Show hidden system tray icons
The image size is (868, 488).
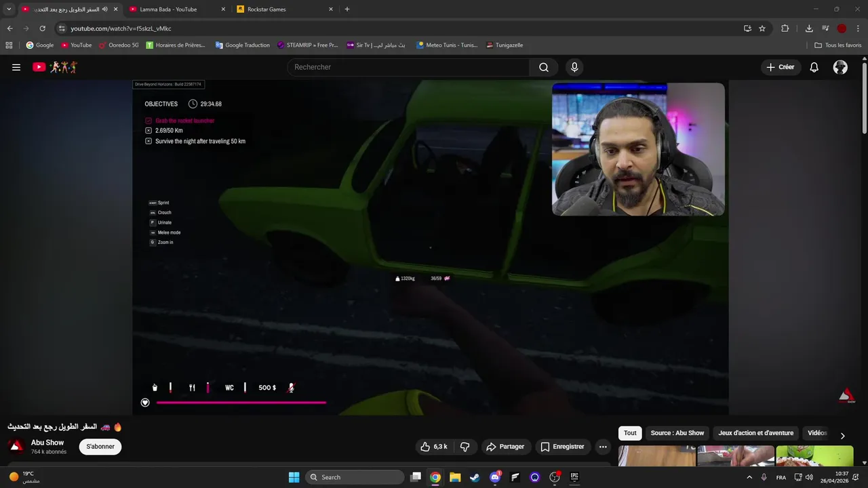[749, 477]
